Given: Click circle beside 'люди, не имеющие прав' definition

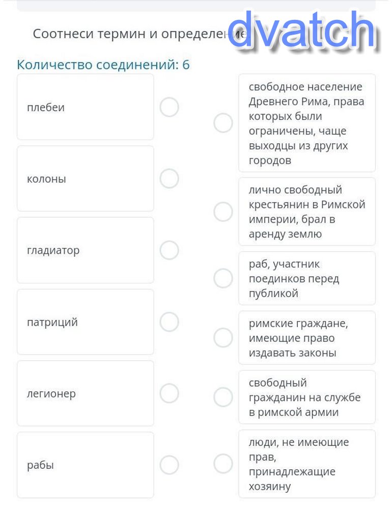Looking at the screenshot, I should click(223, 464).
